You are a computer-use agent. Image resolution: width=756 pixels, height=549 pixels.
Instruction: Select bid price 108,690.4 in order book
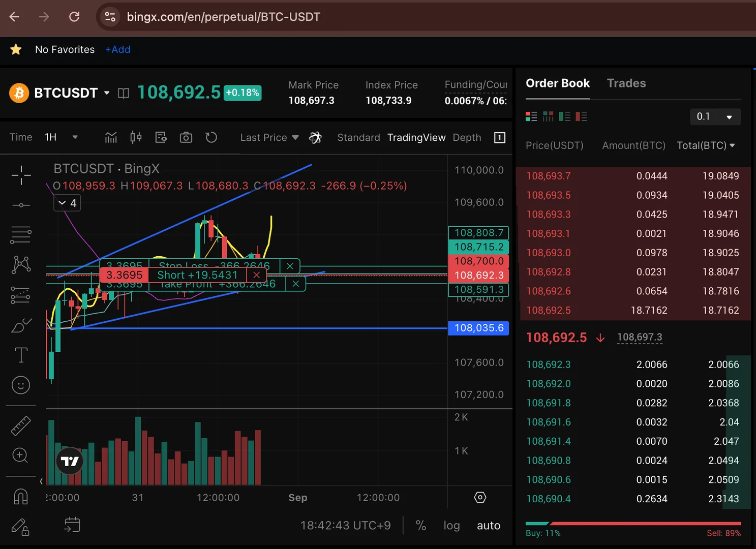549,499
